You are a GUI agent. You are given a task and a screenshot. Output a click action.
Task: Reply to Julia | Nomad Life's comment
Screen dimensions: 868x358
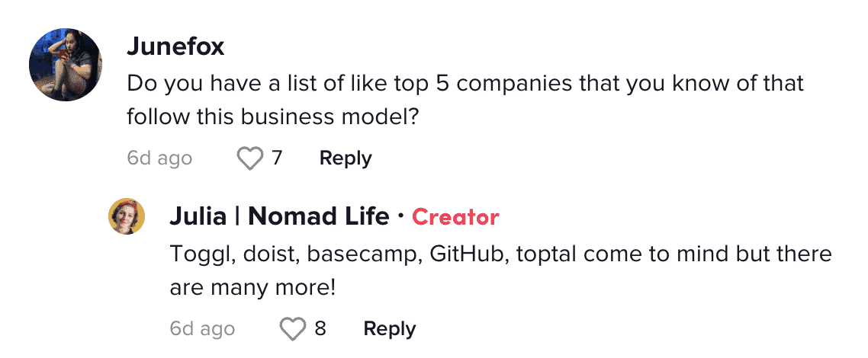click(389, 329)
